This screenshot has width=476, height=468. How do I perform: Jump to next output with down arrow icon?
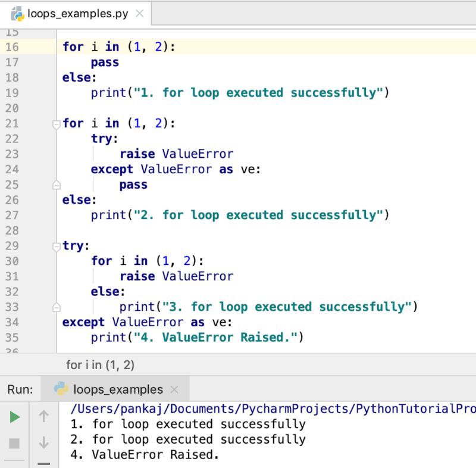tap(43, 443)
